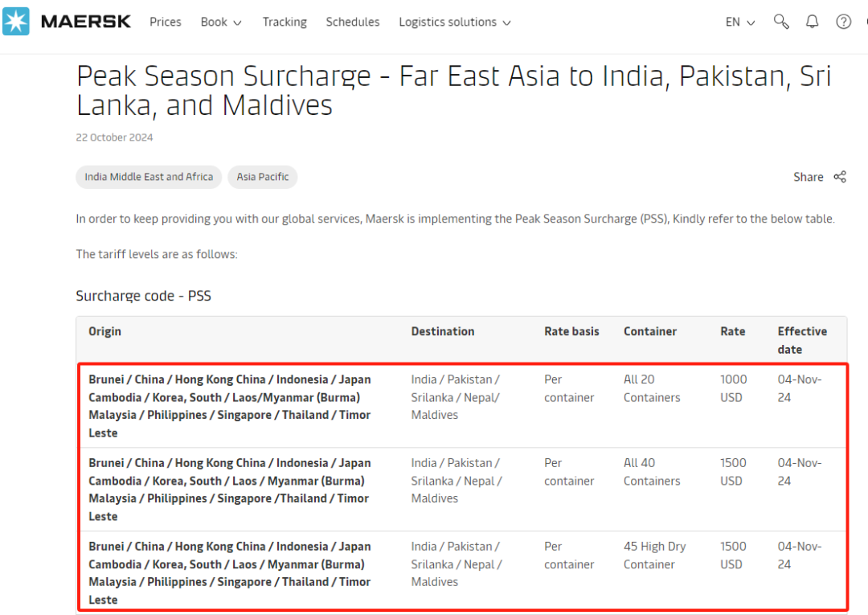Select the 1000 USD rate cell
This screenshot has height=615, width=868.
coord(734,388)
